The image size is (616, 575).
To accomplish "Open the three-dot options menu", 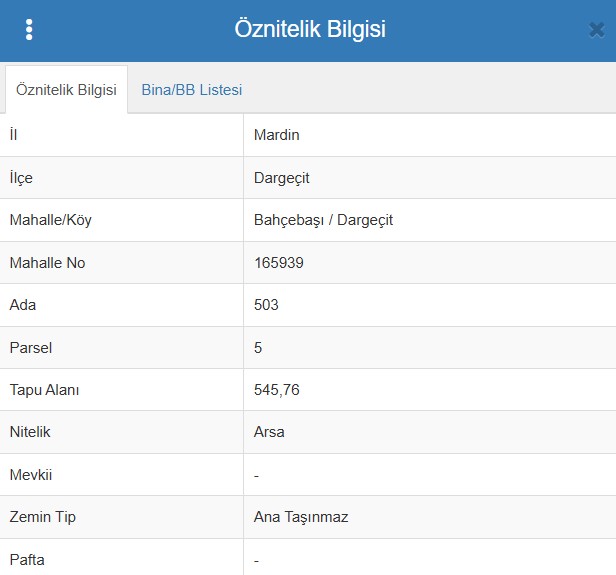I will 29,29.
